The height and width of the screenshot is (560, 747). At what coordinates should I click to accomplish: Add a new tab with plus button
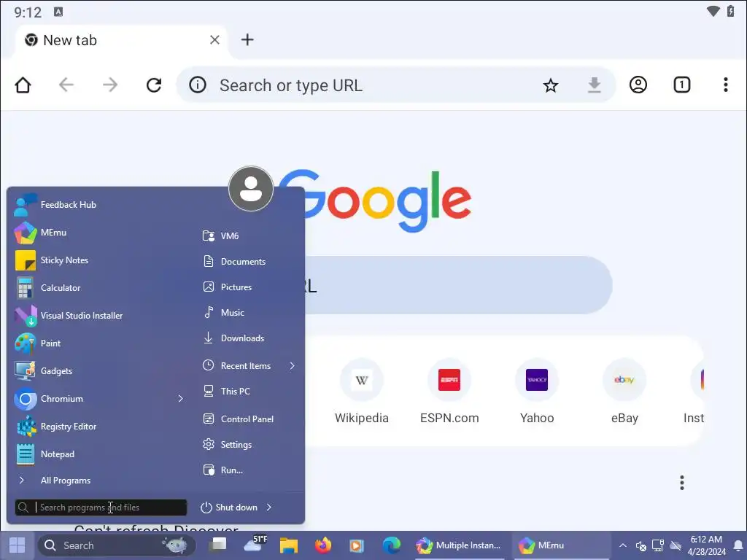247,39
